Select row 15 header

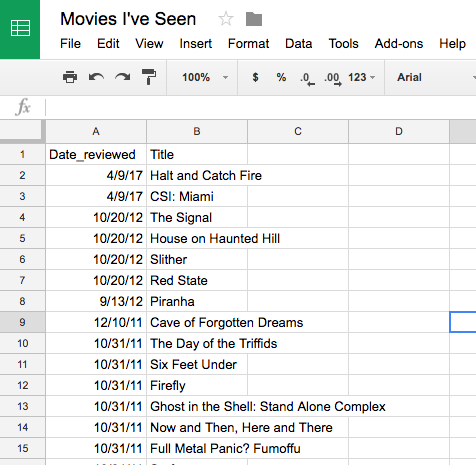(x=22, y=448)
